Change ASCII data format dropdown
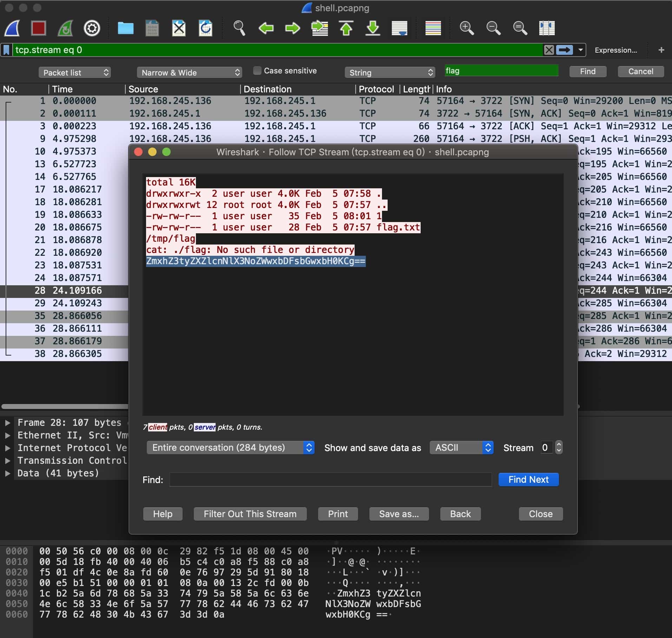 (x=461, y=448)
